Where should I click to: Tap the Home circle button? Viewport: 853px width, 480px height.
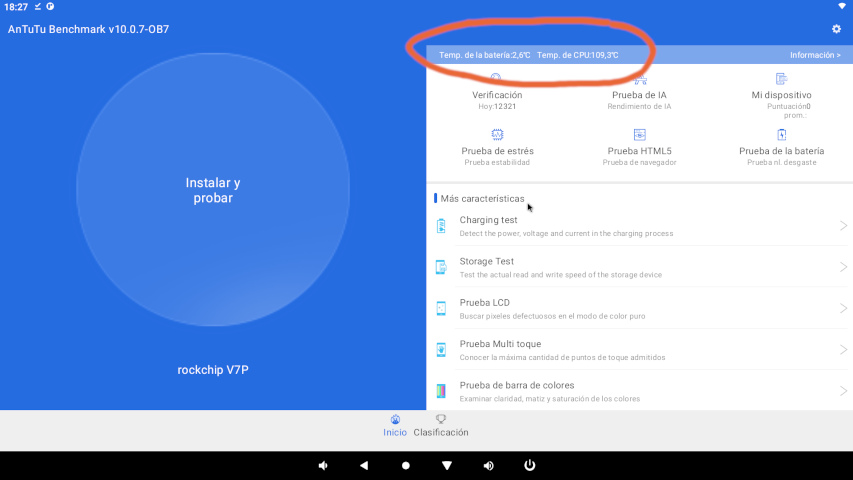click(x=405, y=465)
